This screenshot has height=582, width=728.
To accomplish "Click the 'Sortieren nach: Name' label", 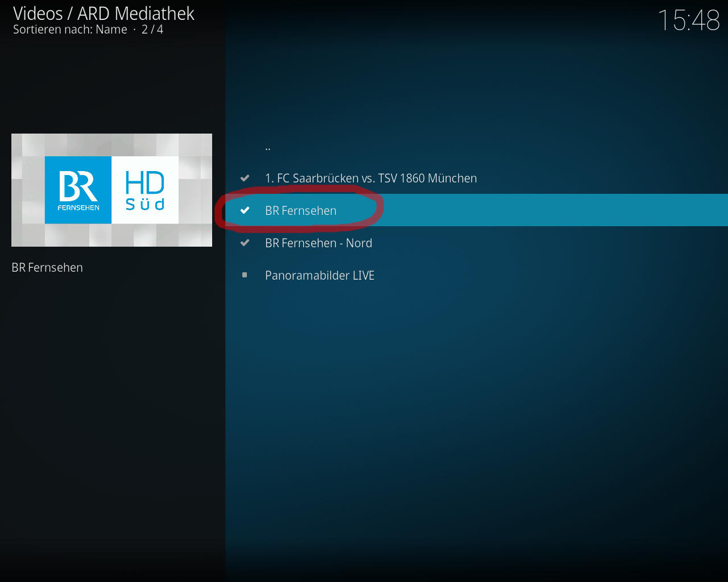I will [70, 30].
